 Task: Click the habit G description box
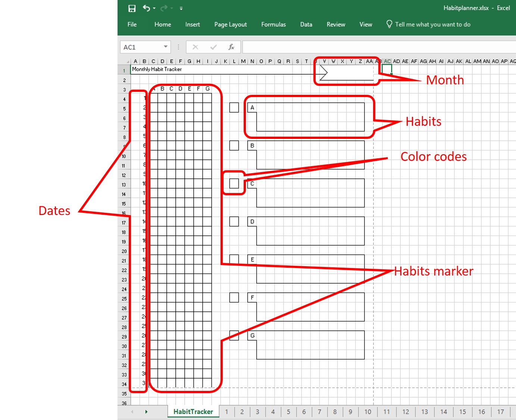point(310,345)
